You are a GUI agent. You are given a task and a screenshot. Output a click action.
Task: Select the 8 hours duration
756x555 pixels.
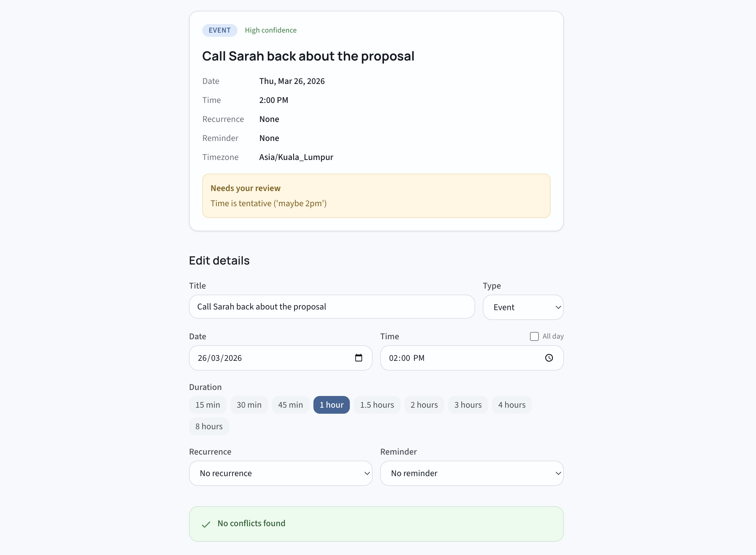pos(209,426)
